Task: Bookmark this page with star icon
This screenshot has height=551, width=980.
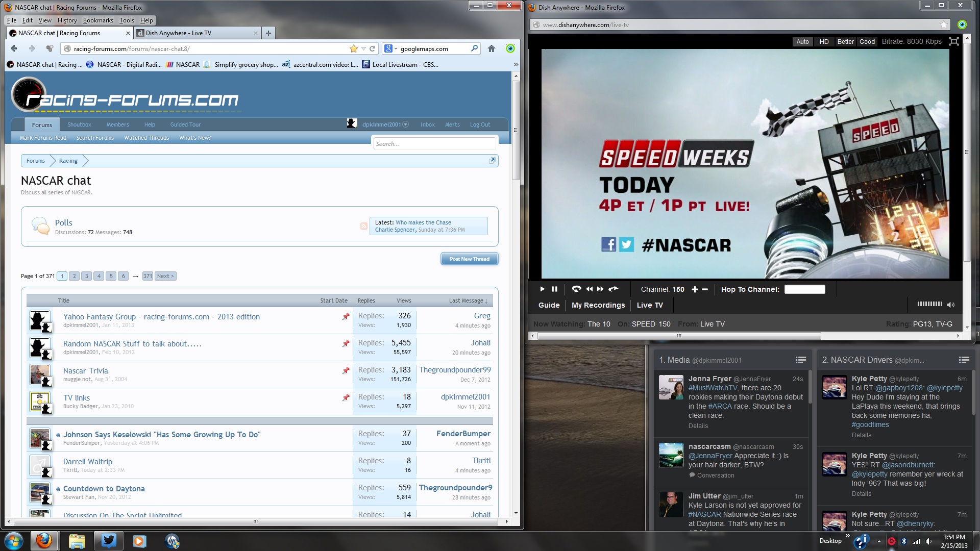Action: tap(353, 48)
